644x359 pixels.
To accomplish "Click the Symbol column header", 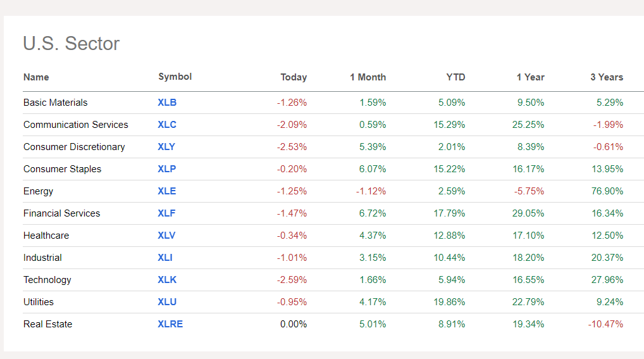I will (175, 77).
